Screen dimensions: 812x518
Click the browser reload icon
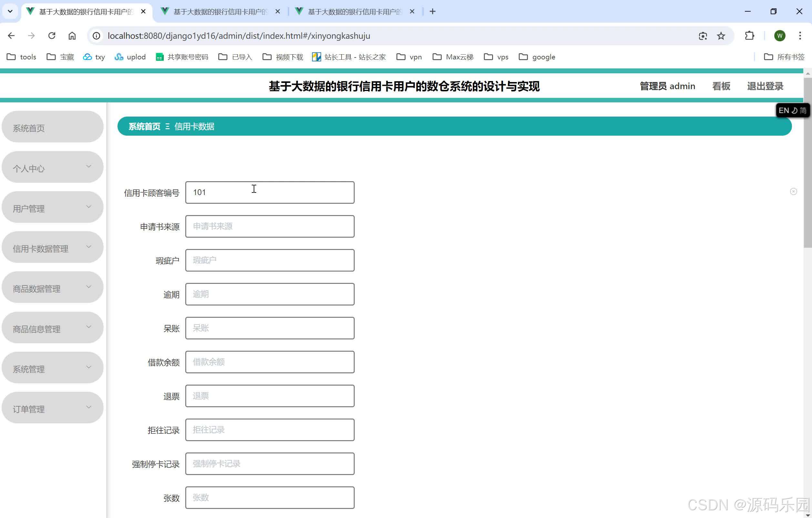click(52, 36)
